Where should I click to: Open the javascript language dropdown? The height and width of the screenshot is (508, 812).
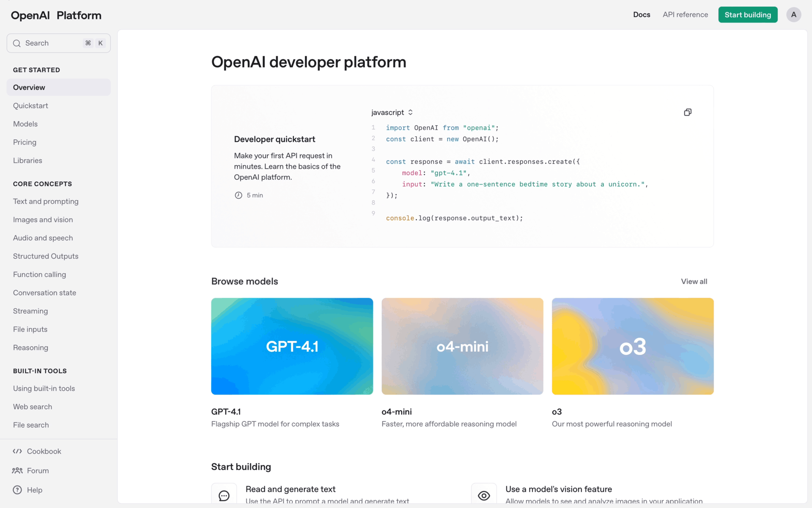(392, 112)
